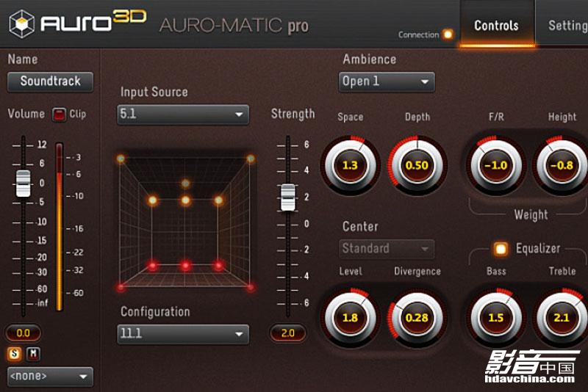Click the top ceiling speaker dot in 3D view
Screen dimensions: 588x392
tap(186, 184)
